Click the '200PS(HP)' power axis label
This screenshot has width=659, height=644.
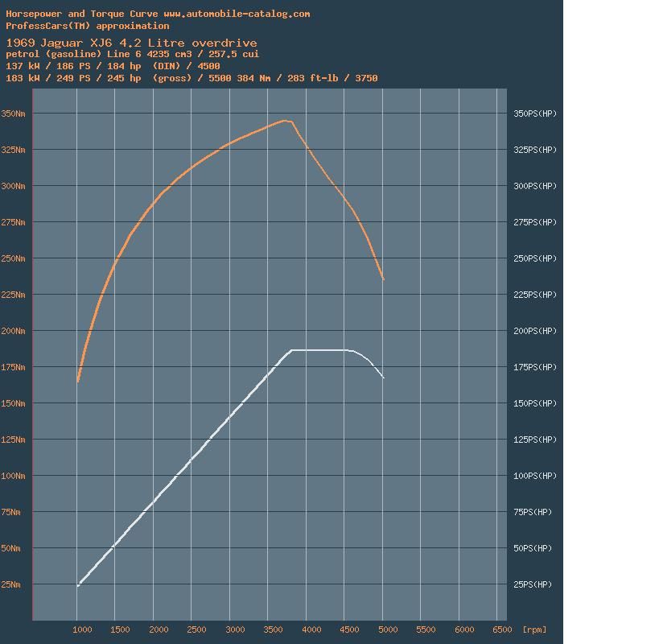coord(535,331)
